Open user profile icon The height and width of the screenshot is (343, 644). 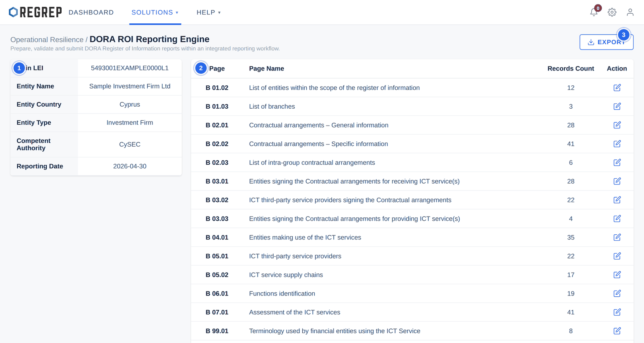(630, 12)
